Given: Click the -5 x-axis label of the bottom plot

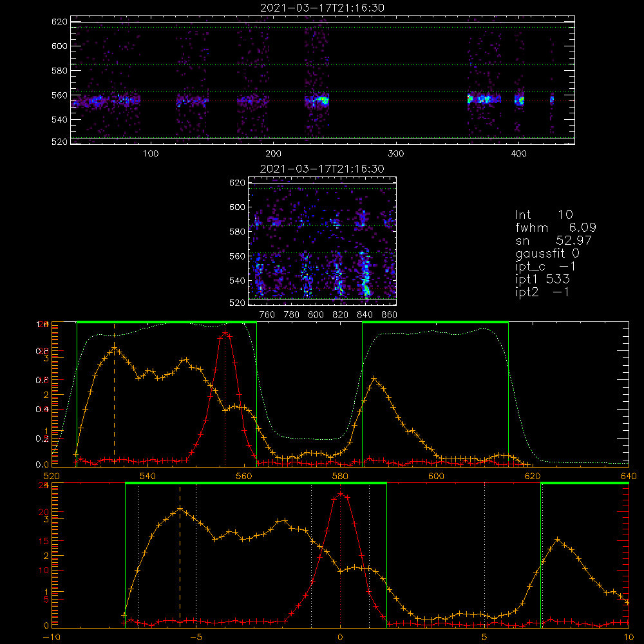Looking at the screenshot, I should click(x=196, y=638).
